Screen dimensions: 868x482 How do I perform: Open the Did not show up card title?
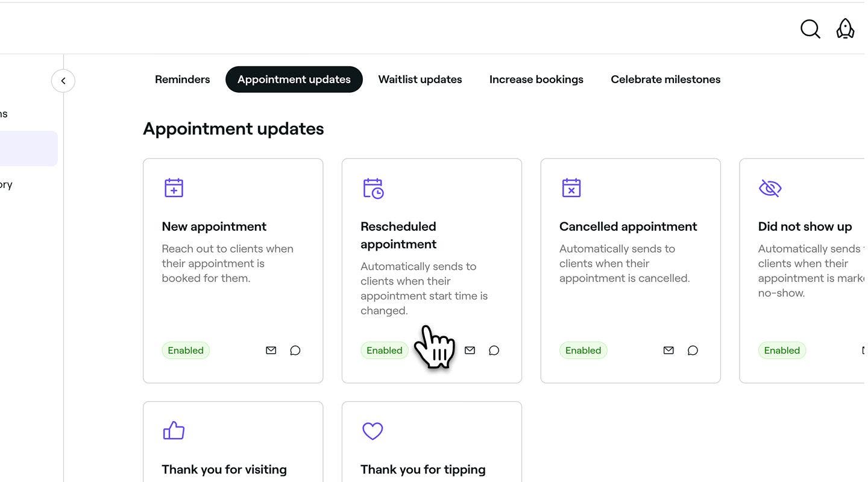805,227
